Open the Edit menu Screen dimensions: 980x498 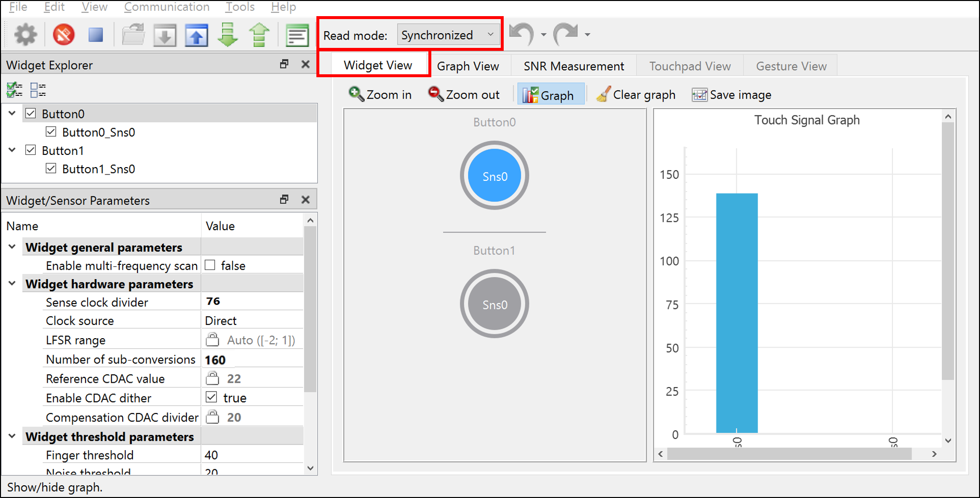[x=54, y=7]
